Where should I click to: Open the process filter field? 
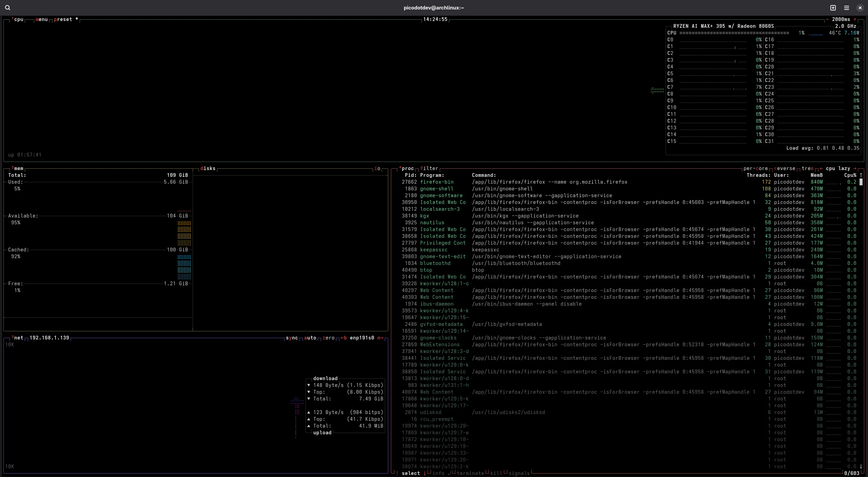click(x=429, y=168)
